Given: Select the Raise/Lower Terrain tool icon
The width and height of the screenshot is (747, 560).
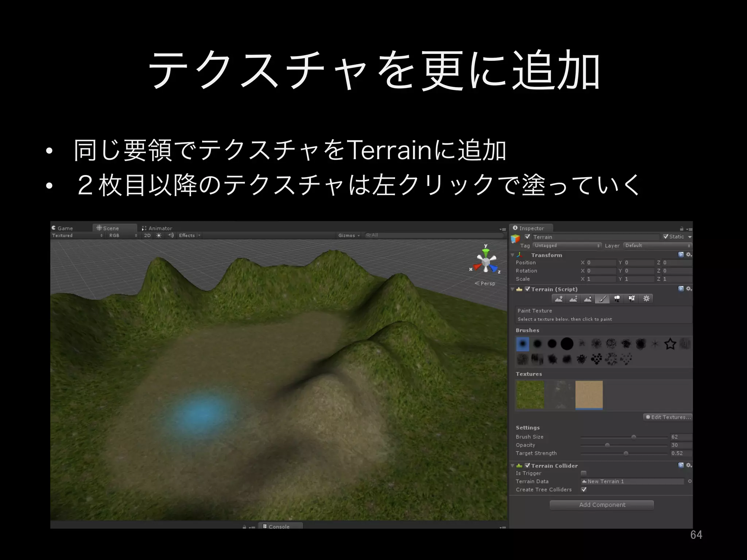Looking at the screenshot, I should pos(558,299).
